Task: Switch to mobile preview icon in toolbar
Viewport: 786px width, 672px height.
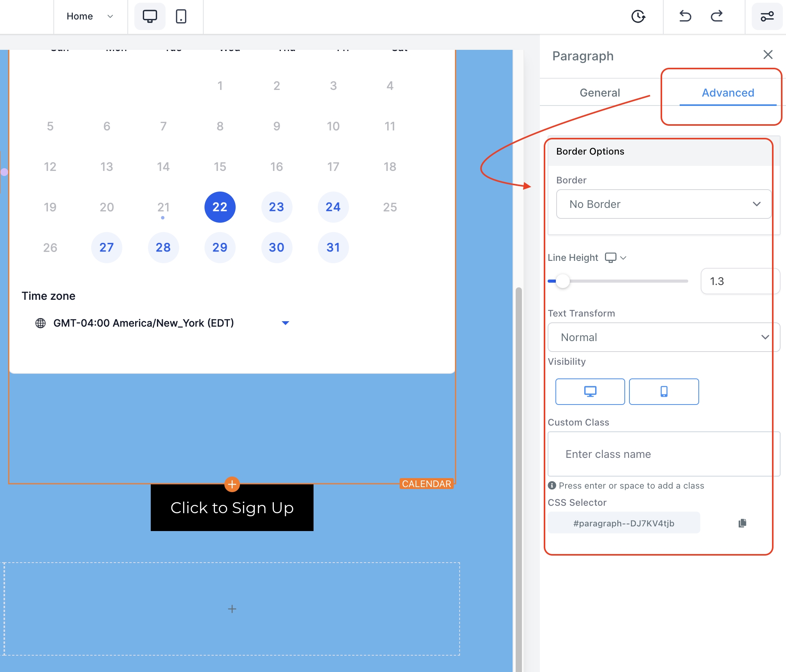Action: 181,16
